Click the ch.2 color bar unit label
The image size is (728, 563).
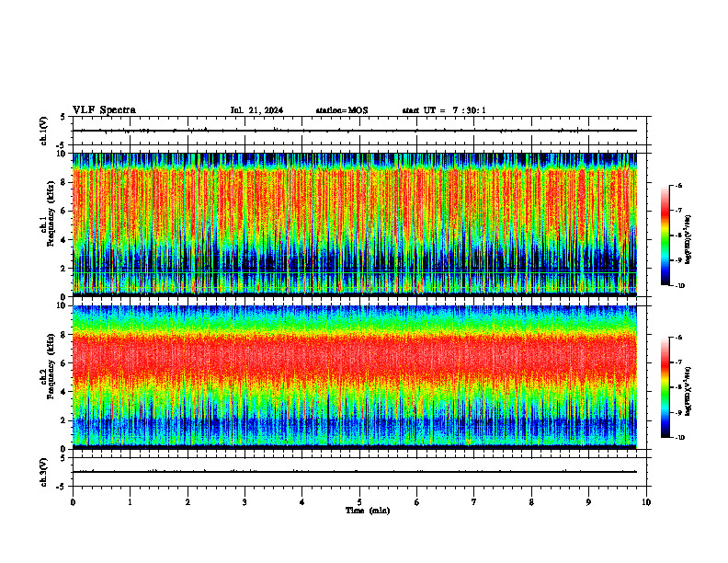tap(688, 391)
